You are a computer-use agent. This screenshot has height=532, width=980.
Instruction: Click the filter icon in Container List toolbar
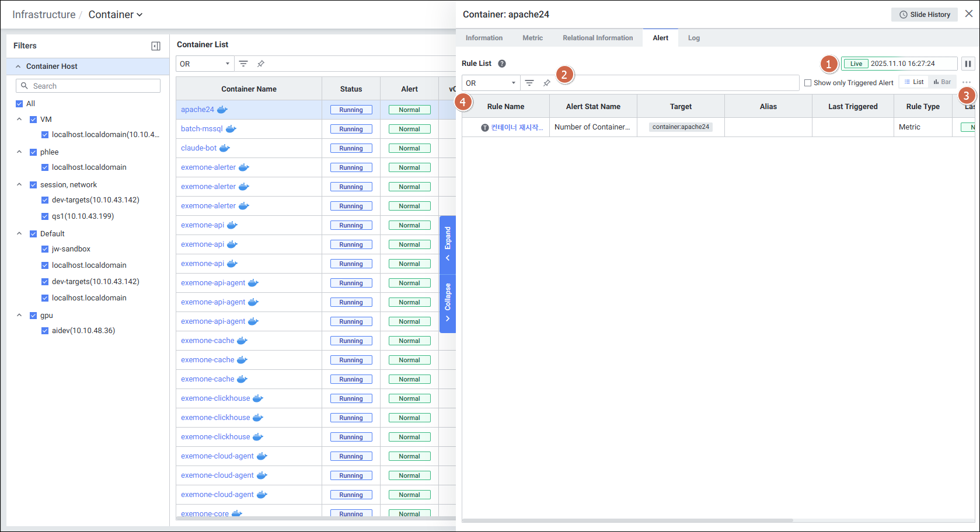(x=243, y=64)
